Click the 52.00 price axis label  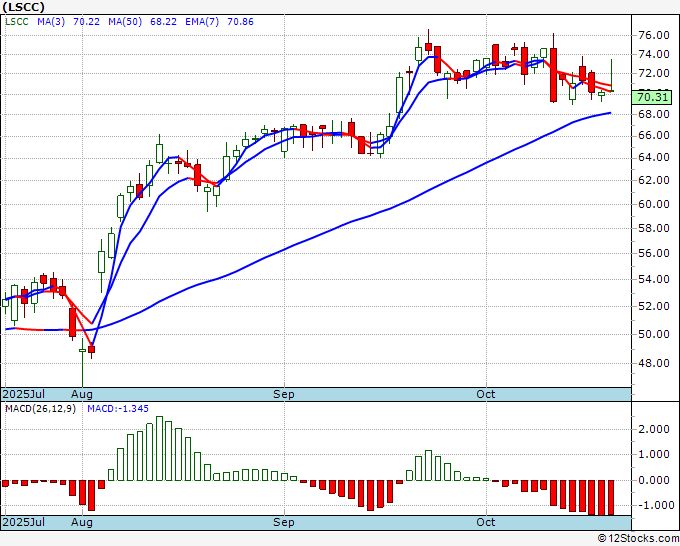(x=654, y=306)
